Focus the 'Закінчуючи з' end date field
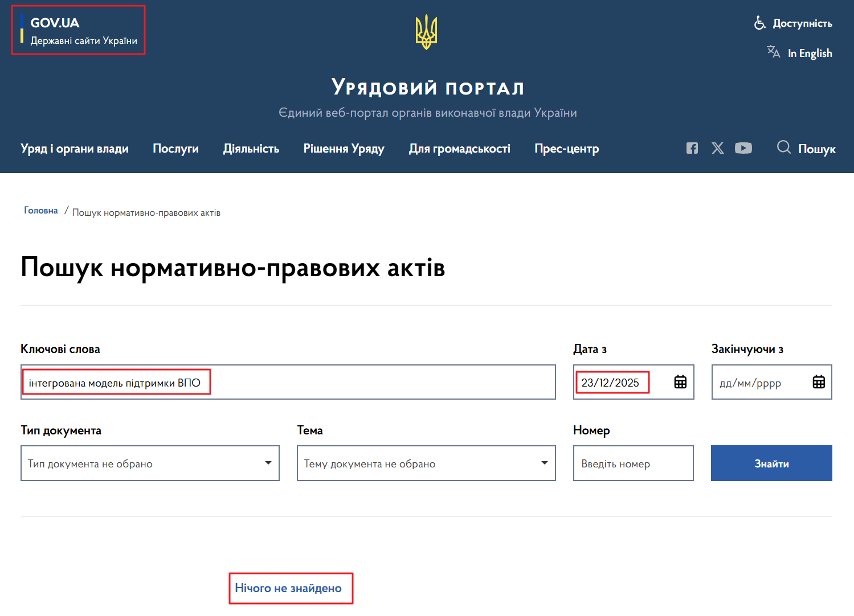The image size is (854, 616). (771, 382)
